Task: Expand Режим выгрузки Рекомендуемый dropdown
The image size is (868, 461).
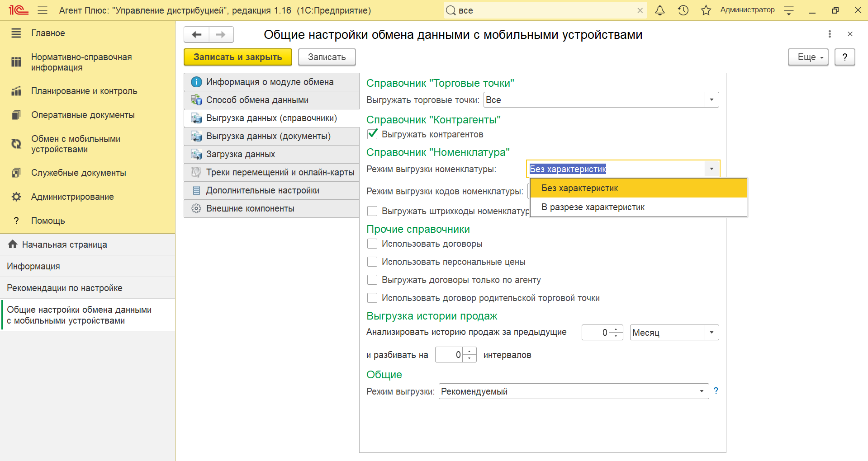Action: (x=702, y=391)
